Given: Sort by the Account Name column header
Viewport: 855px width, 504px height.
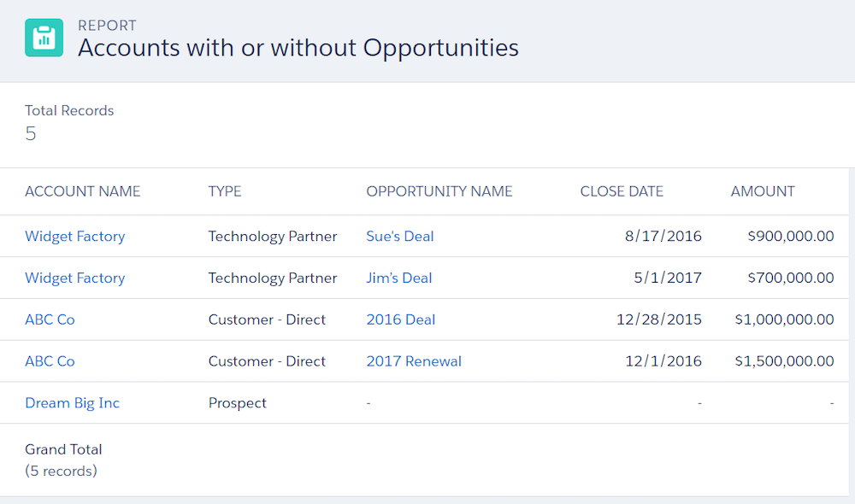Looking at the screenshot, I should coord(82,191).
